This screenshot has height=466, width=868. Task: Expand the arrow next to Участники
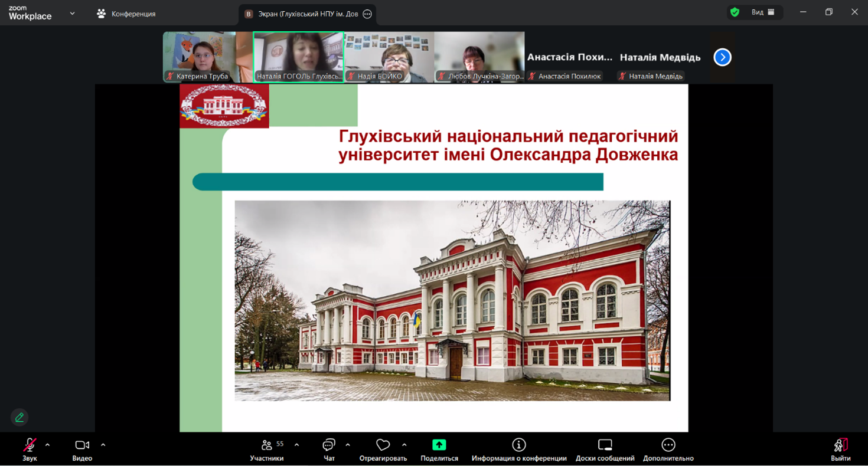(x=296, y=445)
